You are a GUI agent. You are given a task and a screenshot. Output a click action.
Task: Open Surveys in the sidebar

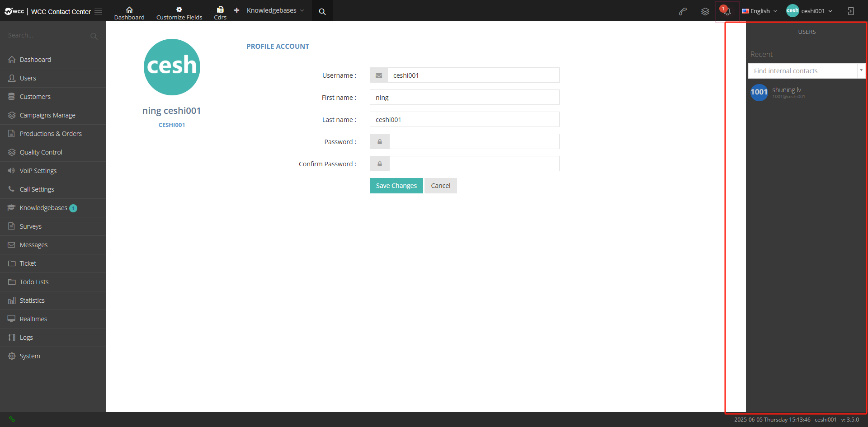53,226
